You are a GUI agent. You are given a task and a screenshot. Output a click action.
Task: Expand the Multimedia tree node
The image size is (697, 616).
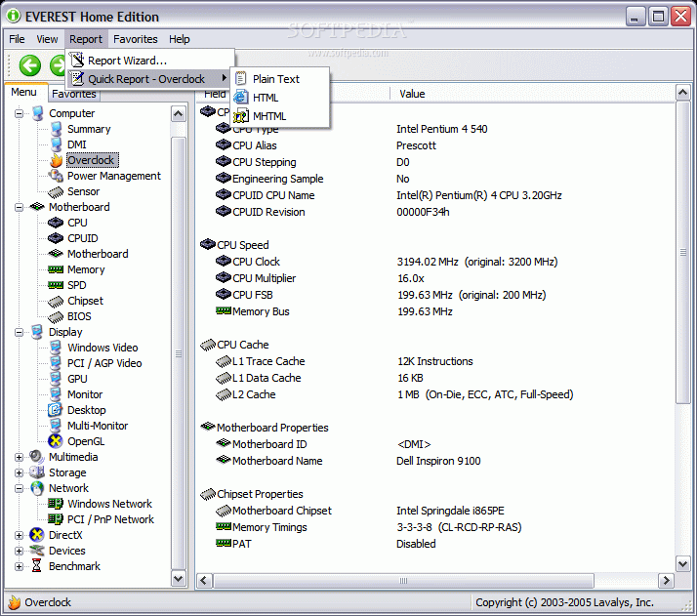(19, 457)
